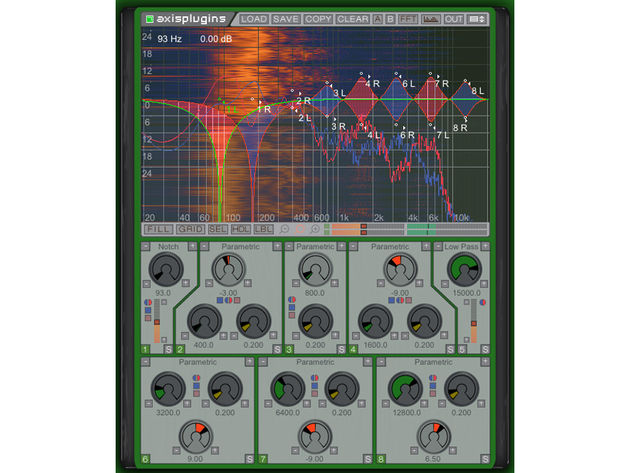The height and width of the screenshot is (473, 630).
Task: Click previous filter type minus for Notch band
Action: click(146, 246)
